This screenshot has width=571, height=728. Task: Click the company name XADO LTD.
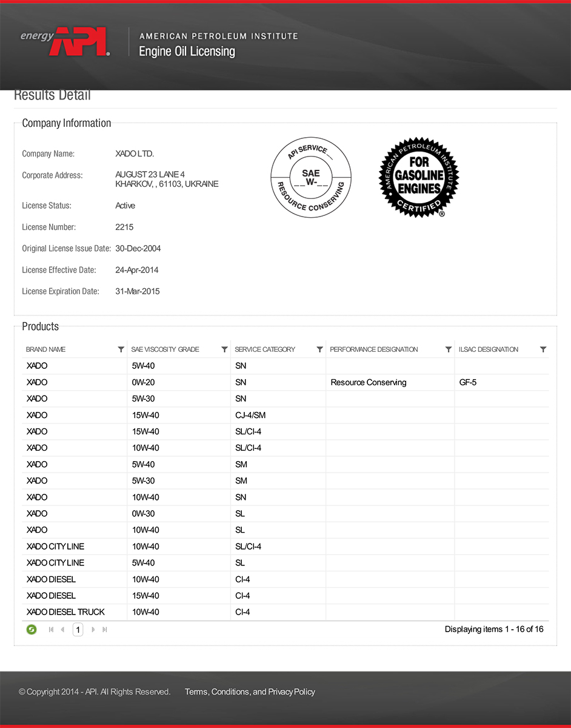point(135,153)
